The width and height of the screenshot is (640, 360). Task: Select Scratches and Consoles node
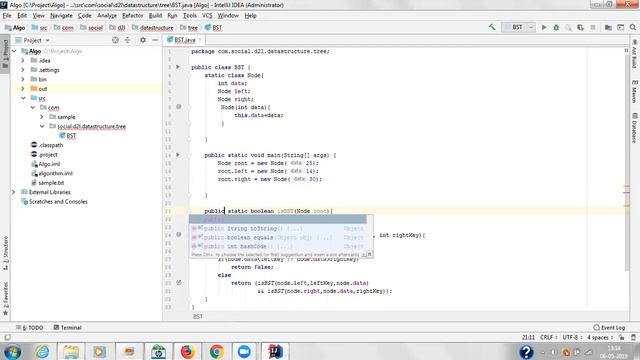[x=54, y=201]
